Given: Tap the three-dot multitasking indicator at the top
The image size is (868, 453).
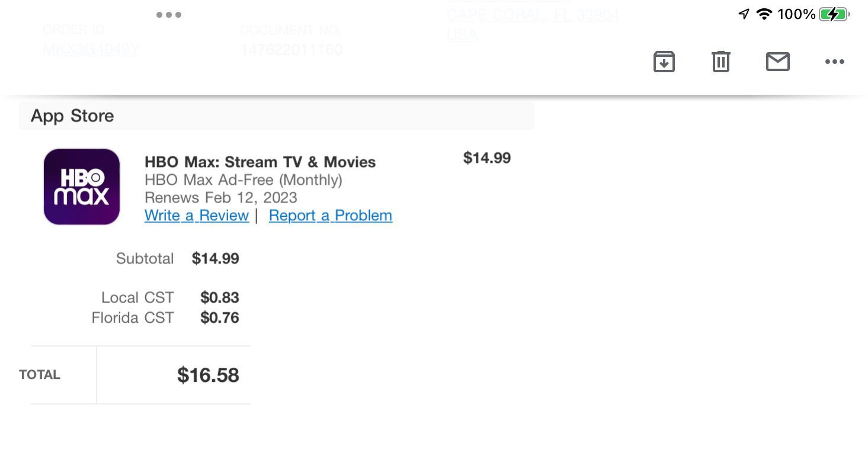Looking at the screenshot, I should tap(169, 15).
